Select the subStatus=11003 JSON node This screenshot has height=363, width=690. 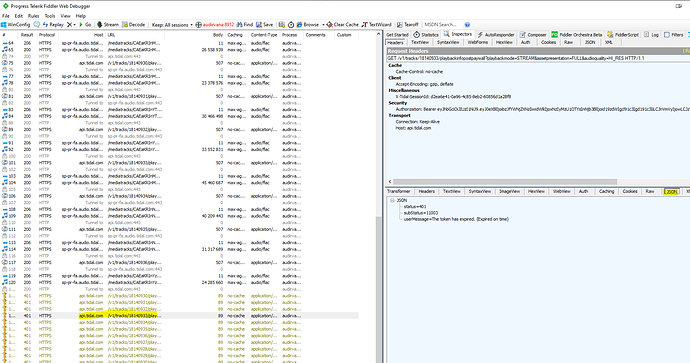(421, 213)
